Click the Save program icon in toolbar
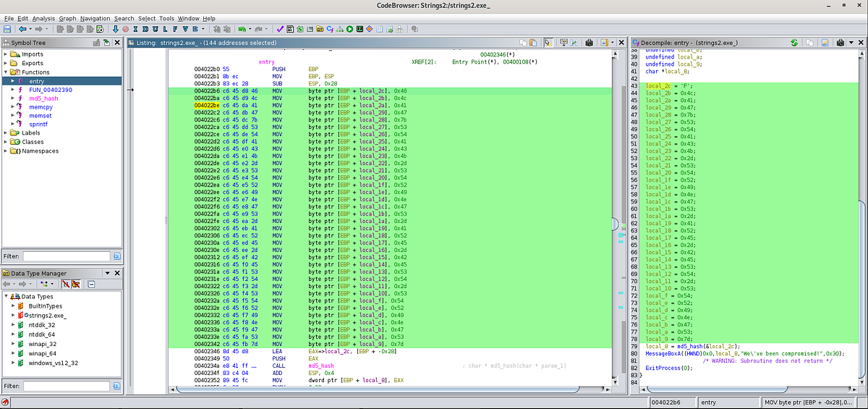The width and height of the screenshot is (868, 409). click(x=7, y=29)
